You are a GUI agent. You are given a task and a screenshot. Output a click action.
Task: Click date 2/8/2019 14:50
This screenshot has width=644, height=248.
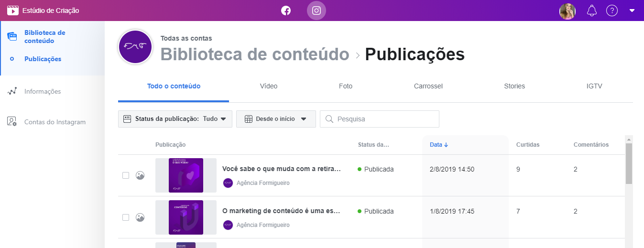tap(452, 169)
